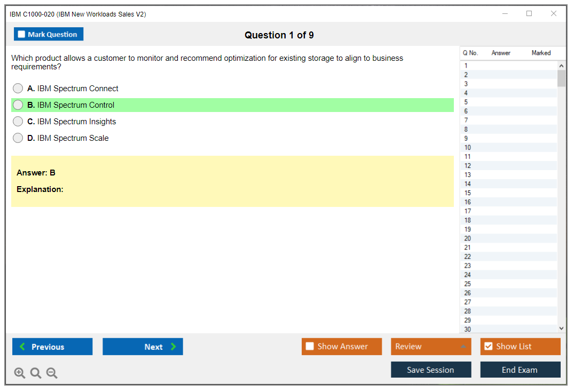This screenshot has width=574, height=392.
Task: Click the green left arrow on Previous
Action: point(22,347)
